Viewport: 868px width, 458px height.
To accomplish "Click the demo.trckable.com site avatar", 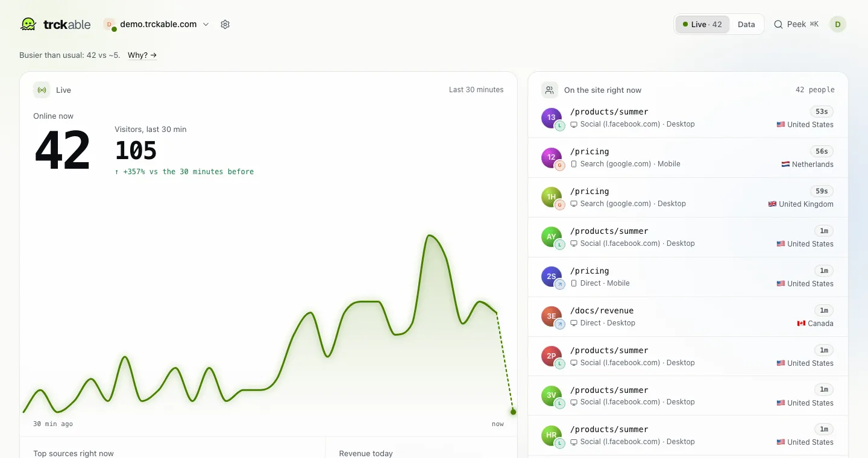I will pyautogui.click(x=109, y=24).
